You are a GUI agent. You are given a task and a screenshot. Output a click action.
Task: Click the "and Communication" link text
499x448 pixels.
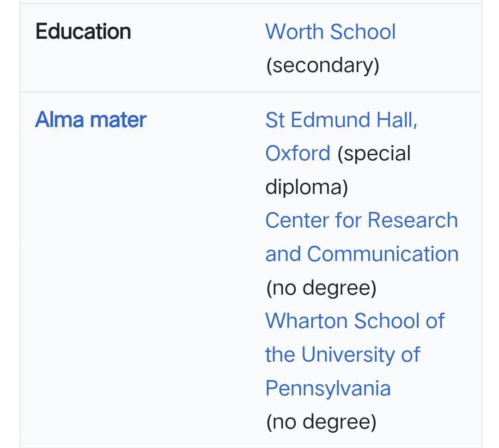362,254
